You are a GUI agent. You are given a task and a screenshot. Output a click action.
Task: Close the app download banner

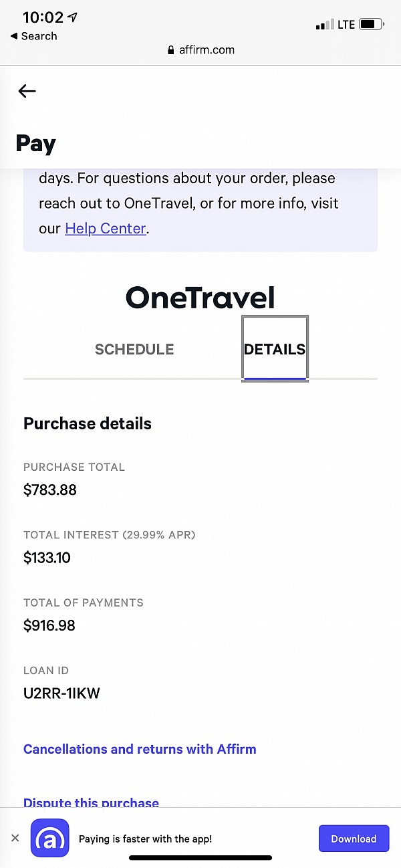pos(15,838)
